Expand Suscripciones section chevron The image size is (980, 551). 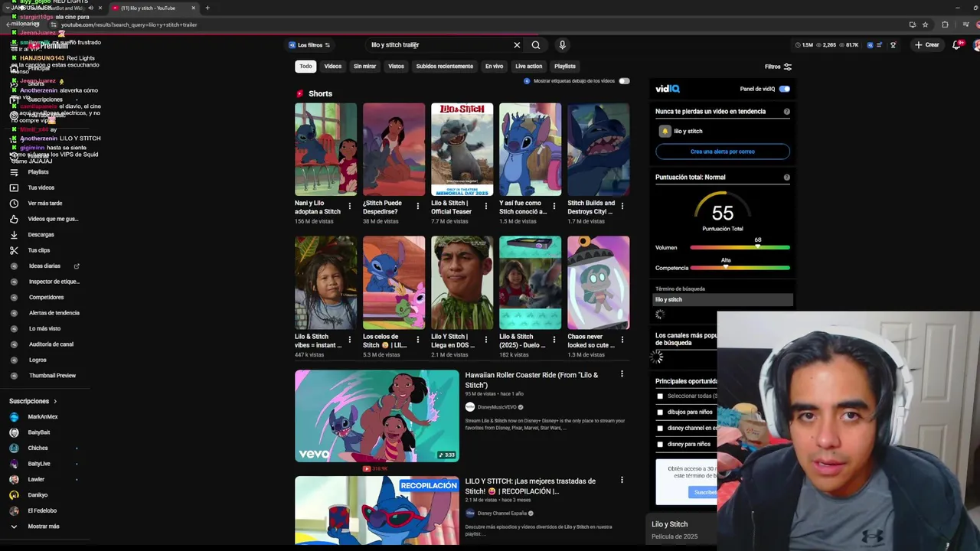pos(55,401)
